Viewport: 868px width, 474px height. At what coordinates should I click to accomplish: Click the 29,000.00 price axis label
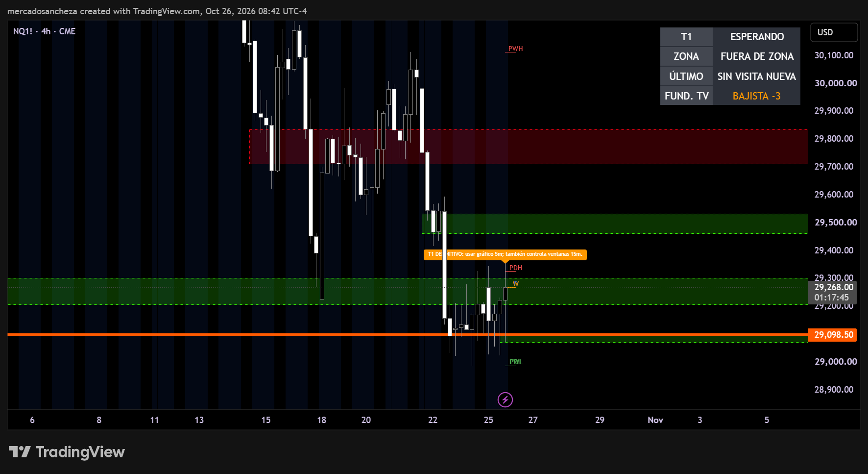pos(836,362)
